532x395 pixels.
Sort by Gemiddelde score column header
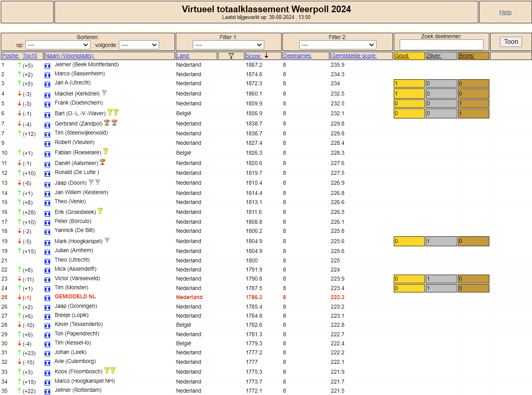(x=354, y=56)
